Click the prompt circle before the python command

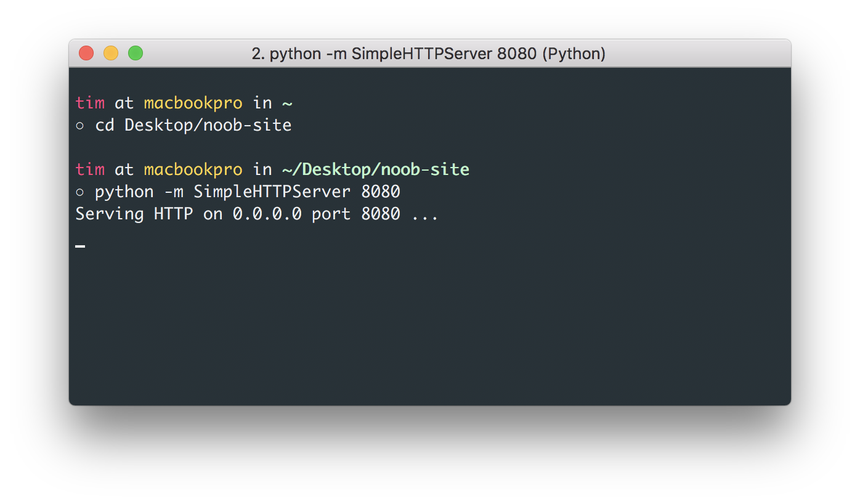pos(79,192)
